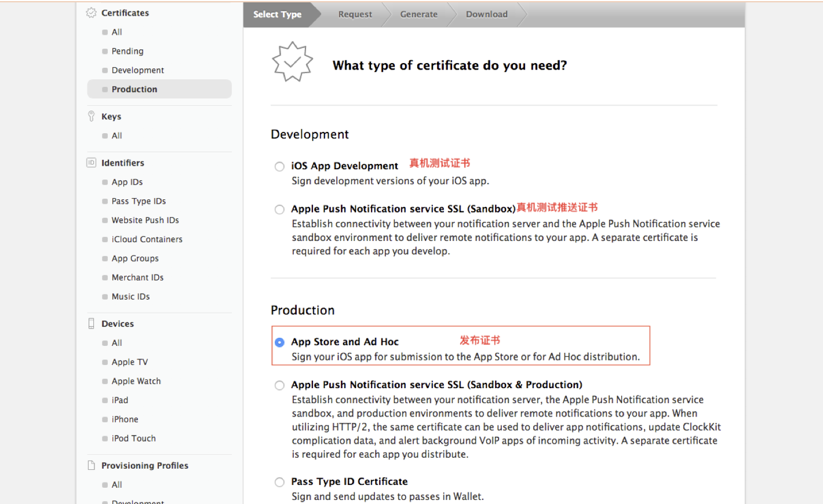The height and width of the screenshot is (504, 823).
Task: Click the Pass Type ID Certificate label
Action: click(x=349, y=481)
